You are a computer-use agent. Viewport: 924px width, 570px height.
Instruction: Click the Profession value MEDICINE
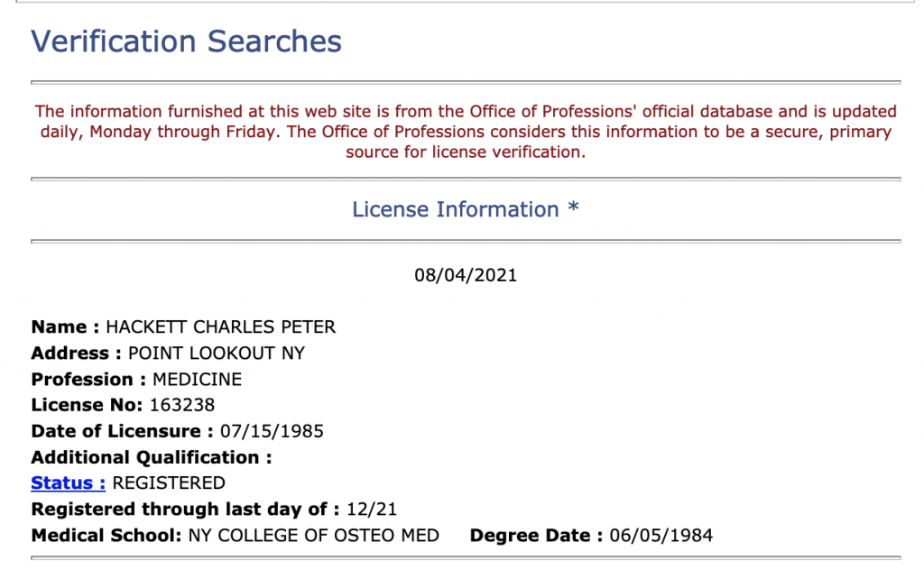(197, 379)
